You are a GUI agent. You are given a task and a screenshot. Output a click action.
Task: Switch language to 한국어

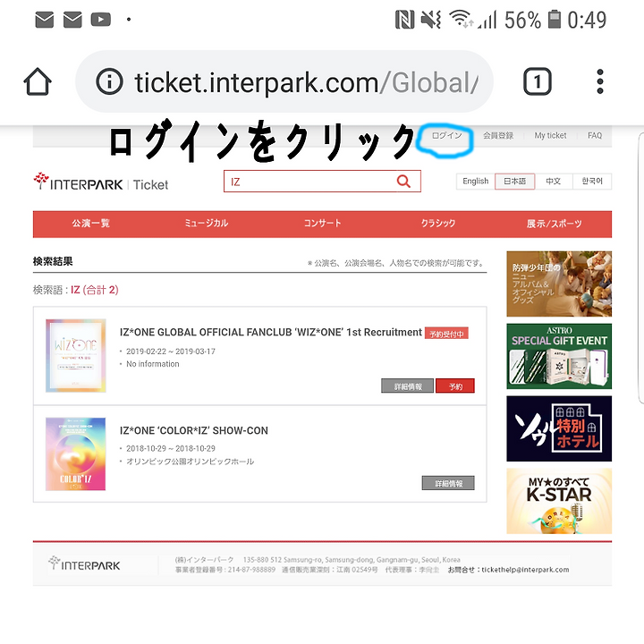592,181
